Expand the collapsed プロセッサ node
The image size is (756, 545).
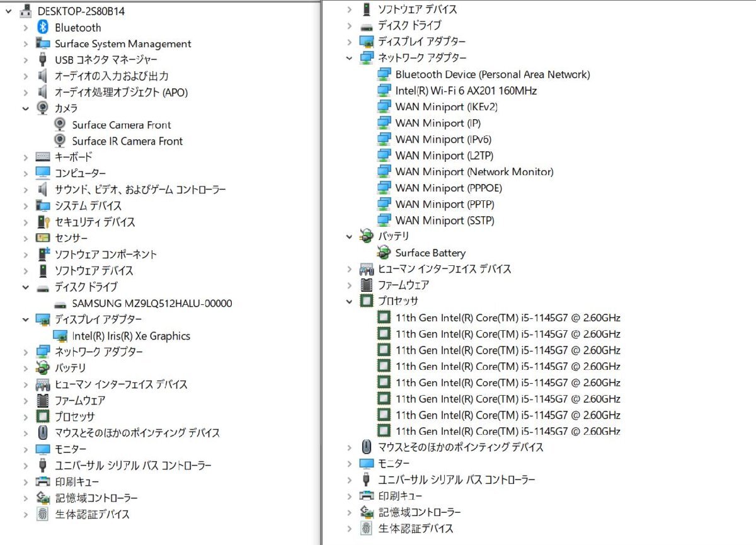[25, 416]
